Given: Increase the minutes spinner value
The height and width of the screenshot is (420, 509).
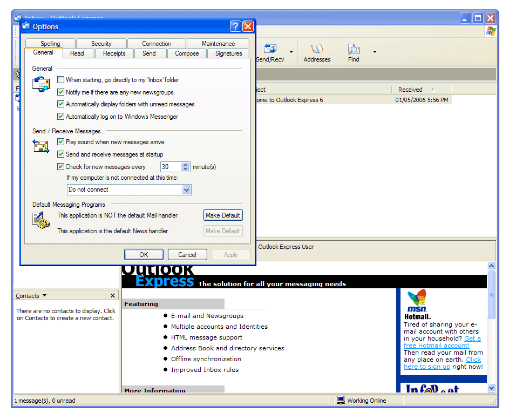Looking at the screenshot, I should [185, 165].
